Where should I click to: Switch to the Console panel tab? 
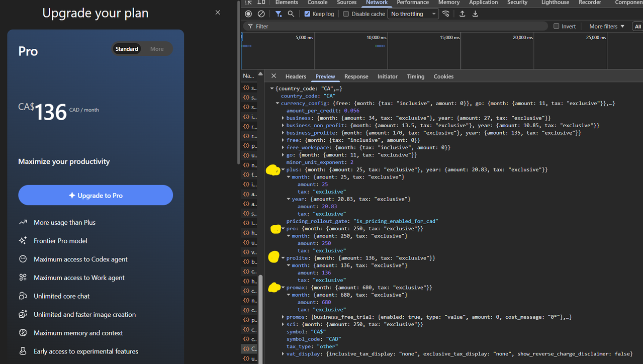(x=317, y=3)
